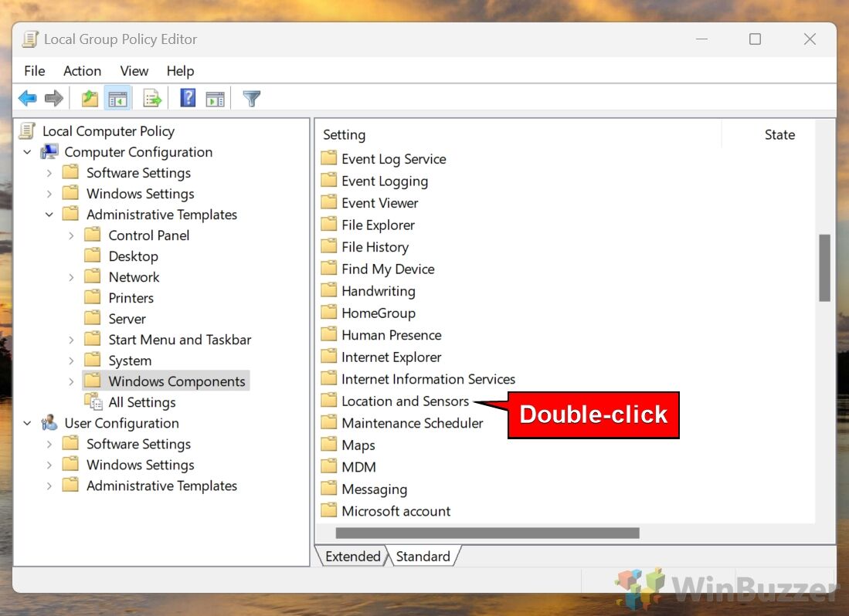Click the vertical scrollbar thumb
The width and height of the screenshot is (849, 616).
[824, 267]
